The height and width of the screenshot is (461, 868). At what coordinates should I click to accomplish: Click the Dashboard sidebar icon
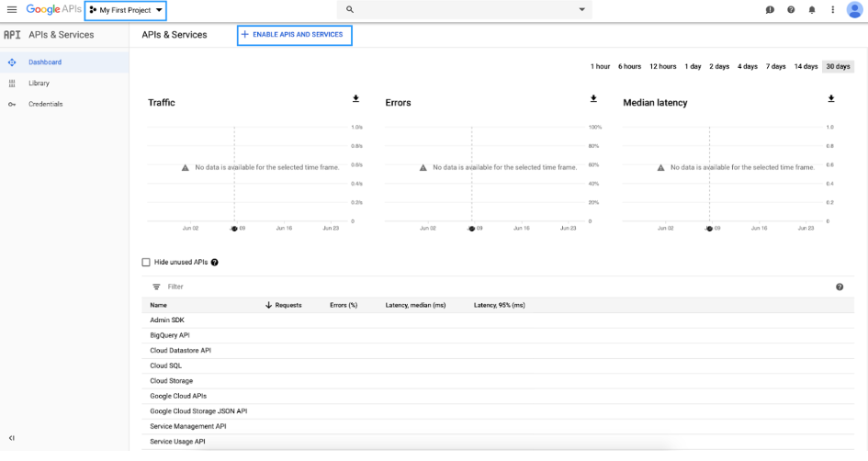pyautogui.click(x=12, y=62)
